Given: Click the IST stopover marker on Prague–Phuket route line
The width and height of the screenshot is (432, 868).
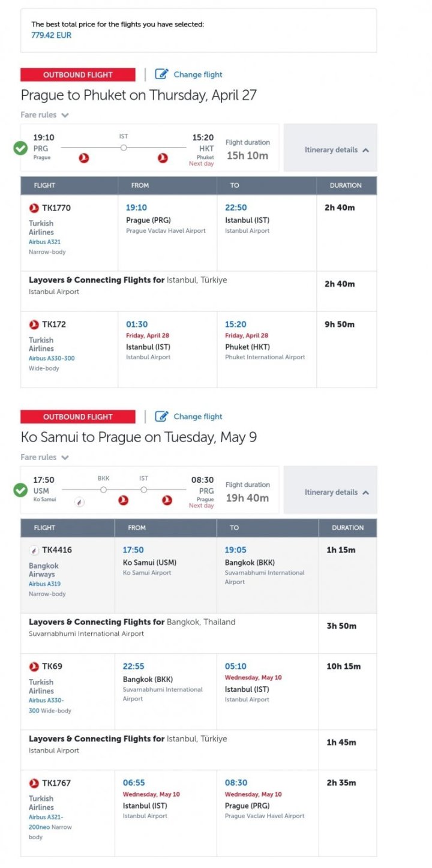Looking at the screenshot, I should (124, 148).
